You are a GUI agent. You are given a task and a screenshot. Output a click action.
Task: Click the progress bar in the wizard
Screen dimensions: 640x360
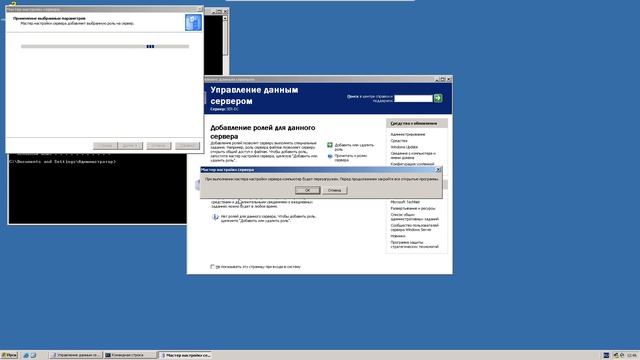[x=105, y=47]
